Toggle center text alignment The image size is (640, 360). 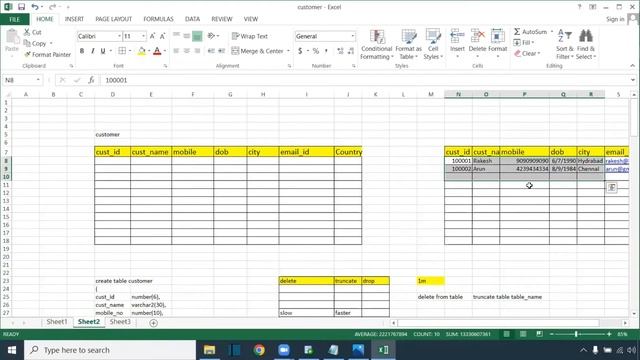point(187,51)
